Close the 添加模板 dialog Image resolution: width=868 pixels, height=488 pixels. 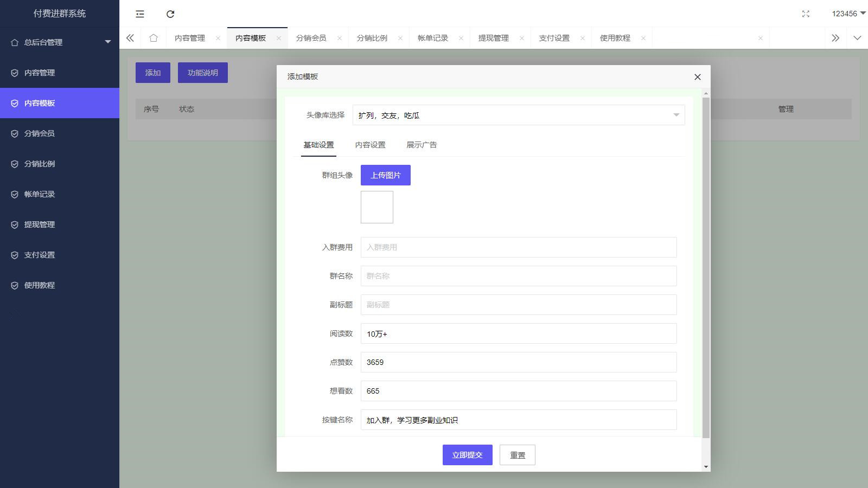[x=698, y=77]
